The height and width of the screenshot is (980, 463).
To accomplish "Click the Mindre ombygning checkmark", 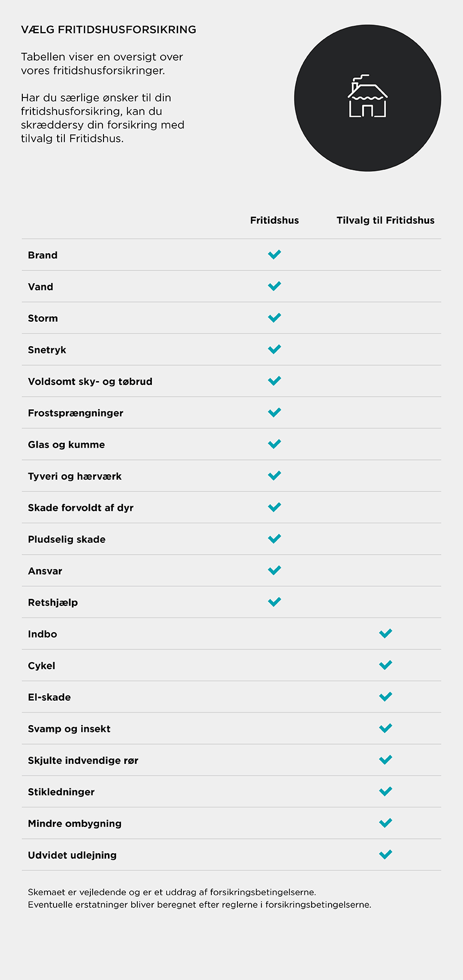I will (386, 823).
